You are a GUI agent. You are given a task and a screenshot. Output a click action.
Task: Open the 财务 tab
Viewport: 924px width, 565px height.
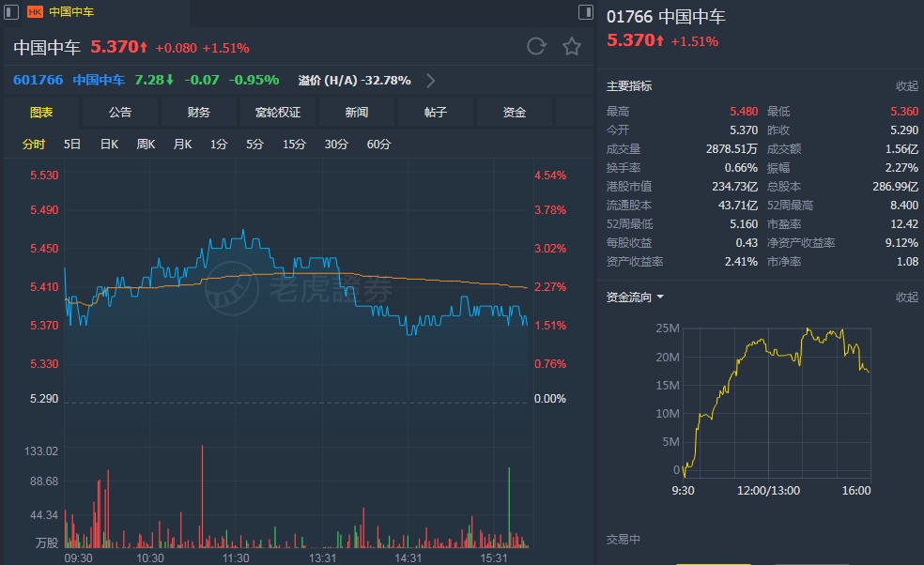point(199,113)
